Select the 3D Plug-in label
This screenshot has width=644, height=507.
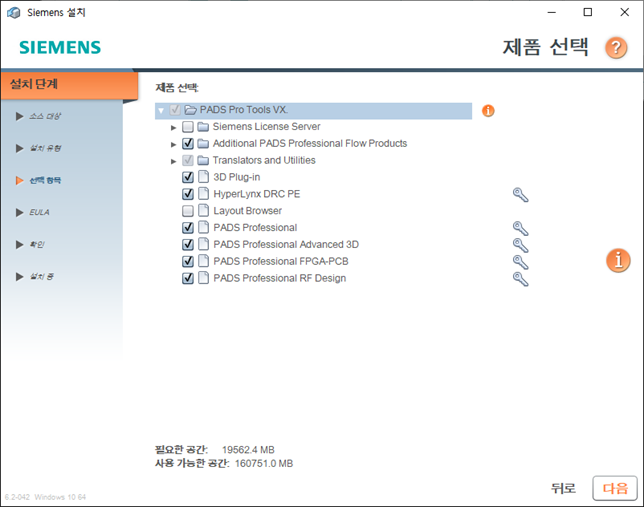pos(237,177)
